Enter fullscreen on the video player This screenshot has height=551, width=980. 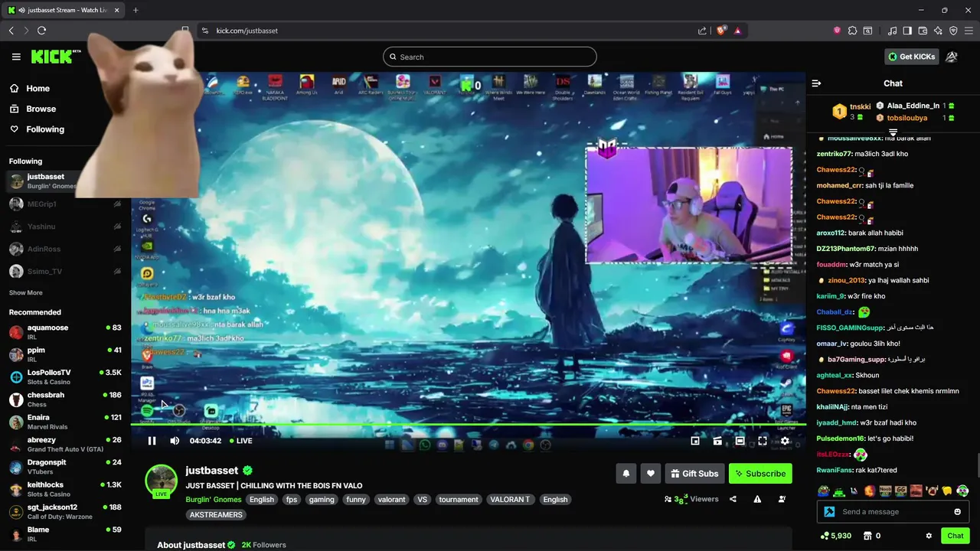tap(763, 441)
